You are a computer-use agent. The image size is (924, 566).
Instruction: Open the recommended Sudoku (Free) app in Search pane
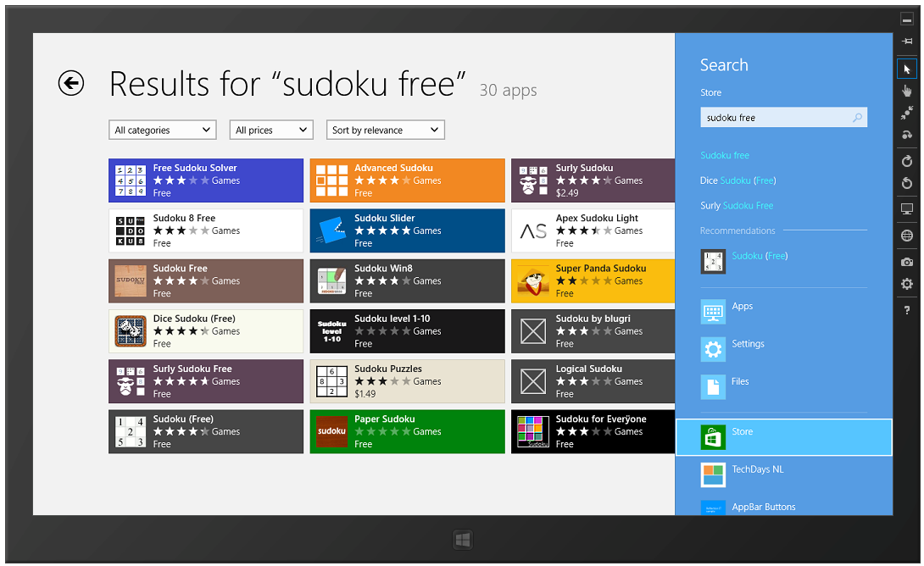click(745, 262)
